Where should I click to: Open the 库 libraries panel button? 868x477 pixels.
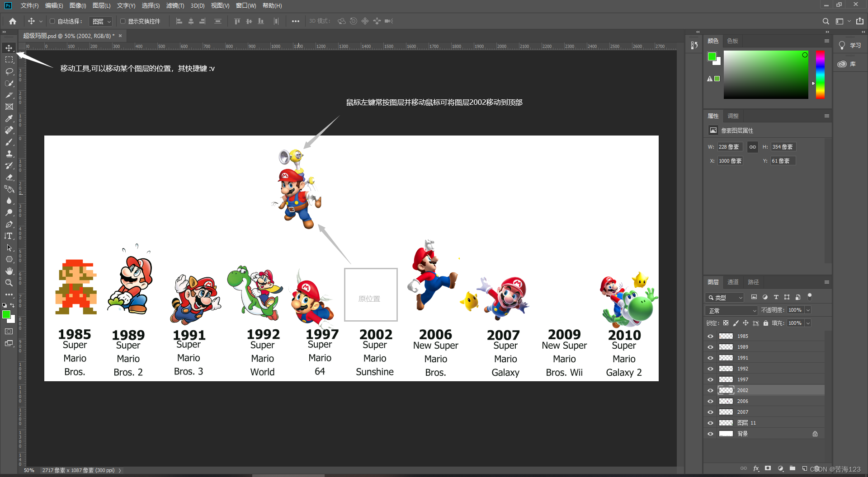[x=847, y=64]
